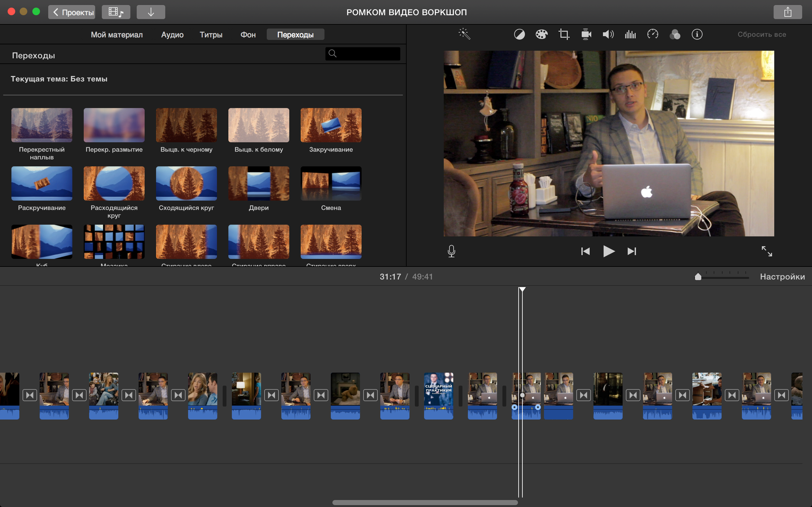This screenshot has width=812, height=507.
Task: Open the volume adjustment tool
Action: tap(608, 34)
